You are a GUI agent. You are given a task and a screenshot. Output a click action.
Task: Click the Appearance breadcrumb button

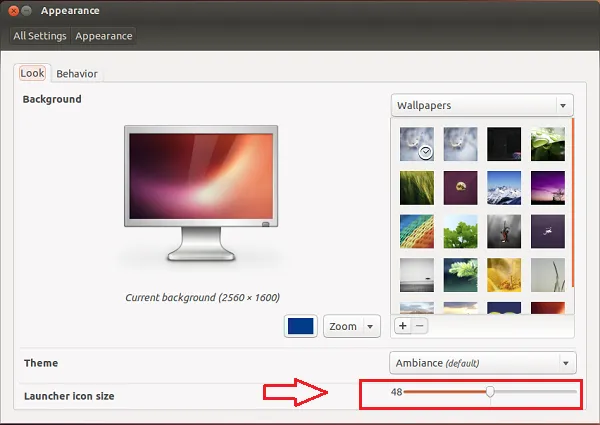coord(104,36)
